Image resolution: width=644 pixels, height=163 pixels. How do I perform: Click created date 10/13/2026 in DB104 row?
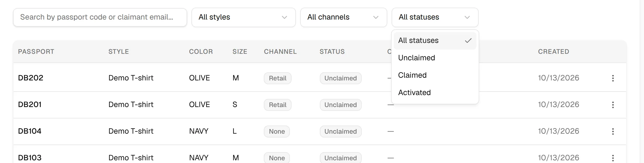tap(559, 131)
